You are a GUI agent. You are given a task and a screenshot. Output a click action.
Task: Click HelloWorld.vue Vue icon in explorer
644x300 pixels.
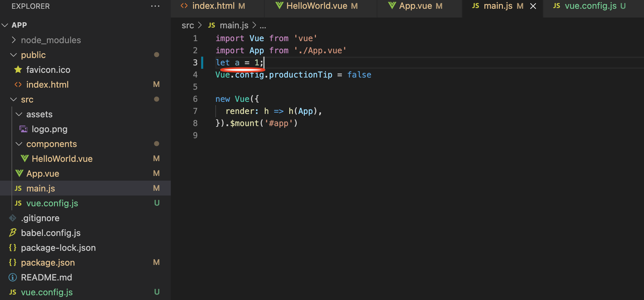pos(24,158)
